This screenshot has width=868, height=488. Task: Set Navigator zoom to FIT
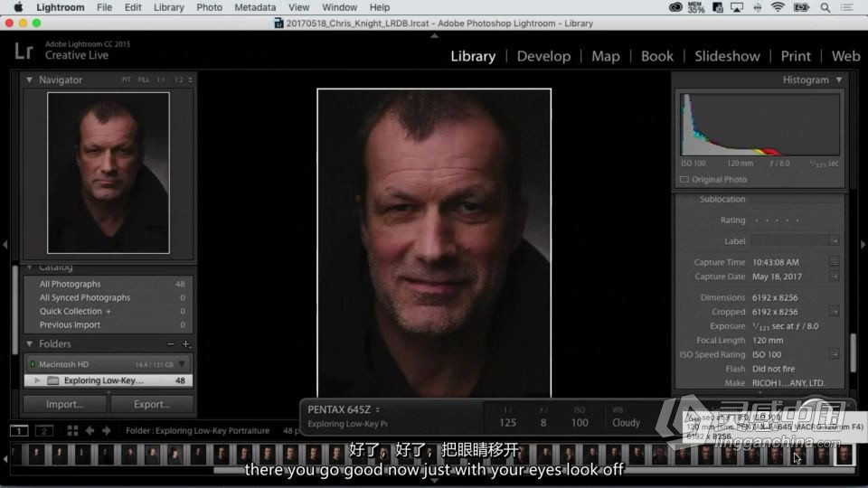tap(127, 80)
